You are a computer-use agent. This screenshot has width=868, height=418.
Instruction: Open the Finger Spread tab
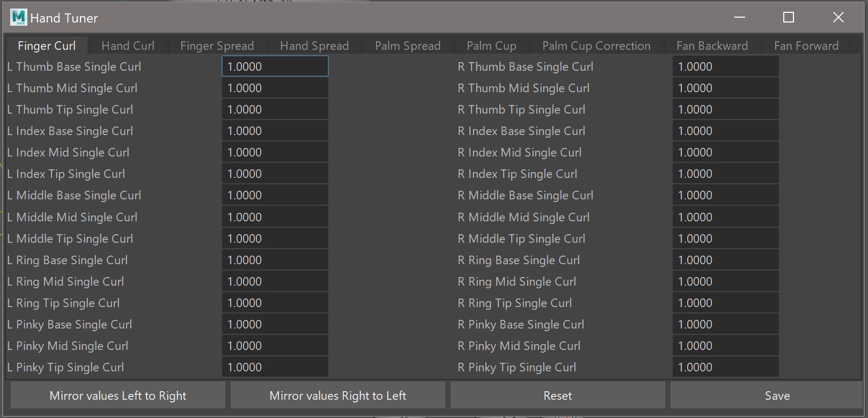coord(217,46)
